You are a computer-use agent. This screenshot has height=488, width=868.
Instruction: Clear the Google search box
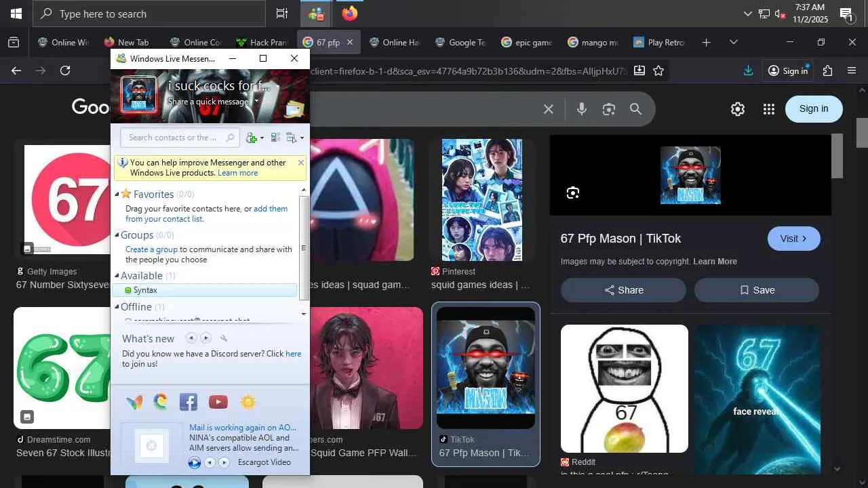[x=549, y=109]
